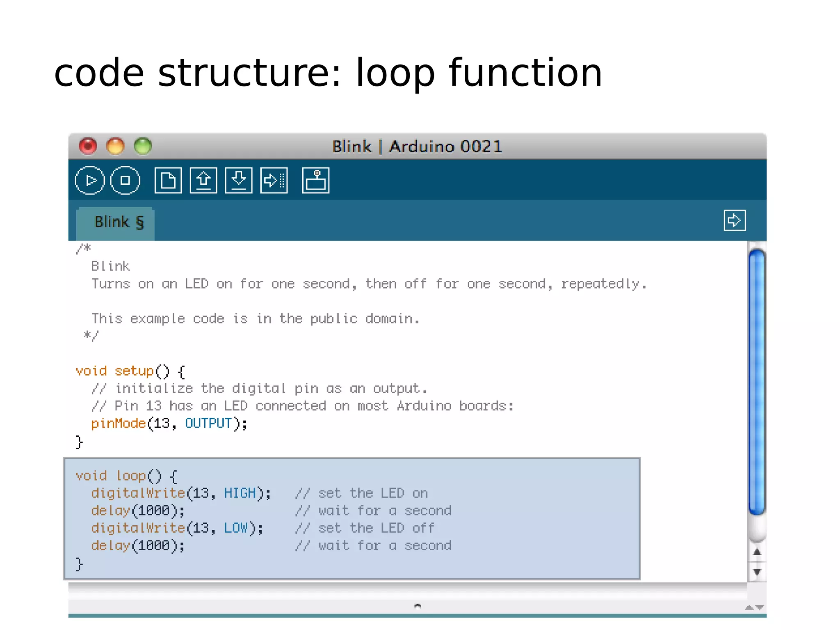Click the window title 'Blink | Arduino 0021'
The width and height of the screenshot is (840, 630).
tap(417, 147)
